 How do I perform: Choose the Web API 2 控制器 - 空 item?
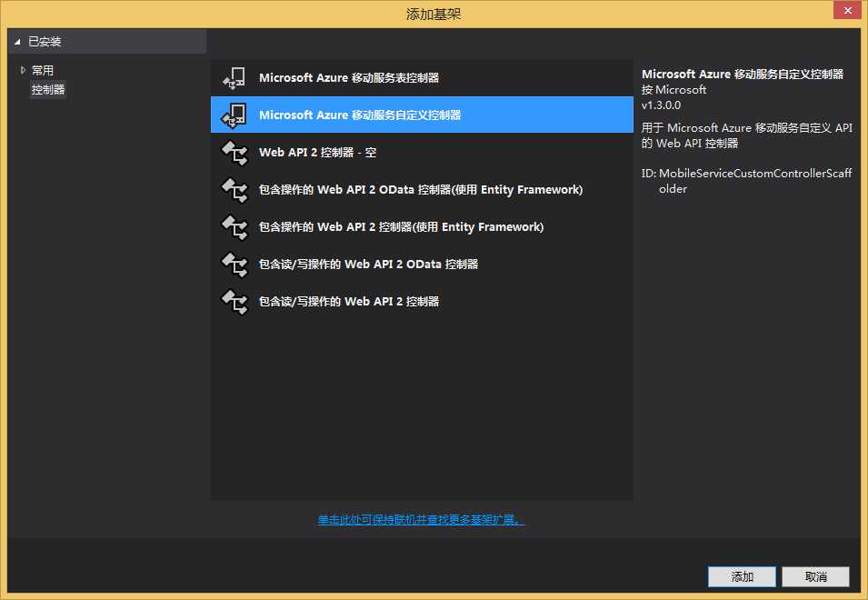pyautogui.click(x=422, y=152)
